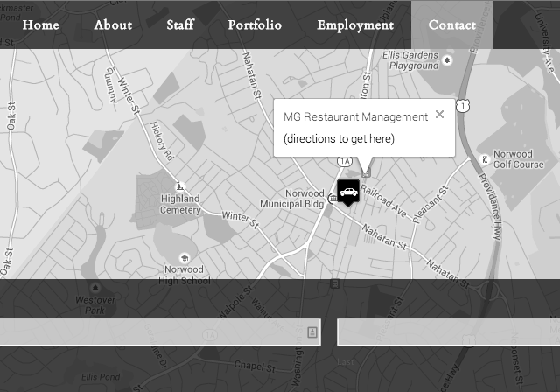Click the Norwood High School label

(x=185, y=276)
